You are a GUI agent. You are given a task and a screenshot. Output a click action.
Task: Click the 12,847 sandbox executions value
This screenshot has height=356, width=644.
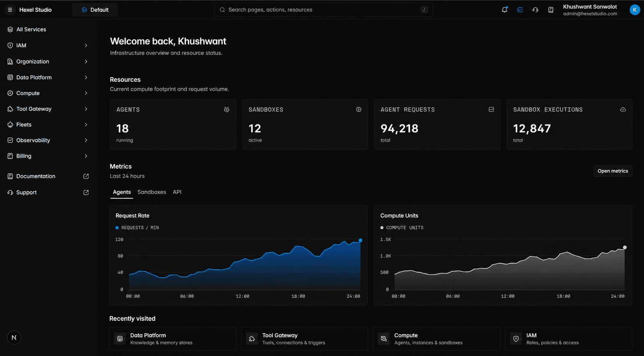(532, 129)
